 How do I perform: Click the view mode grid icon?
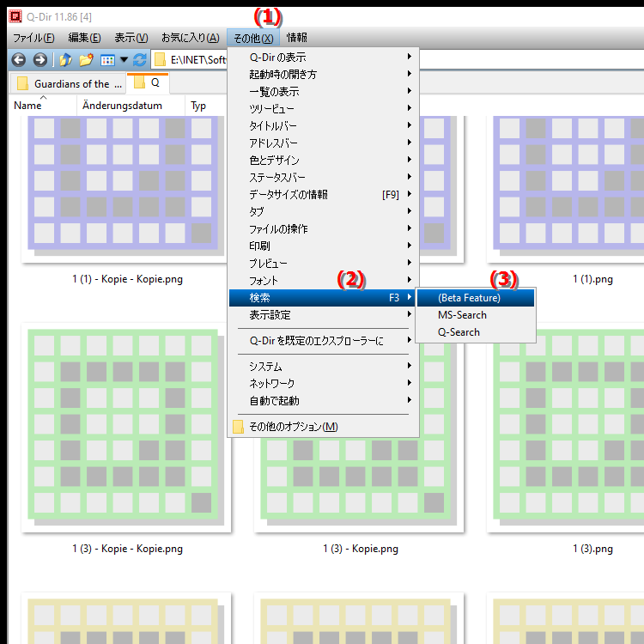[x=107, y=60]
